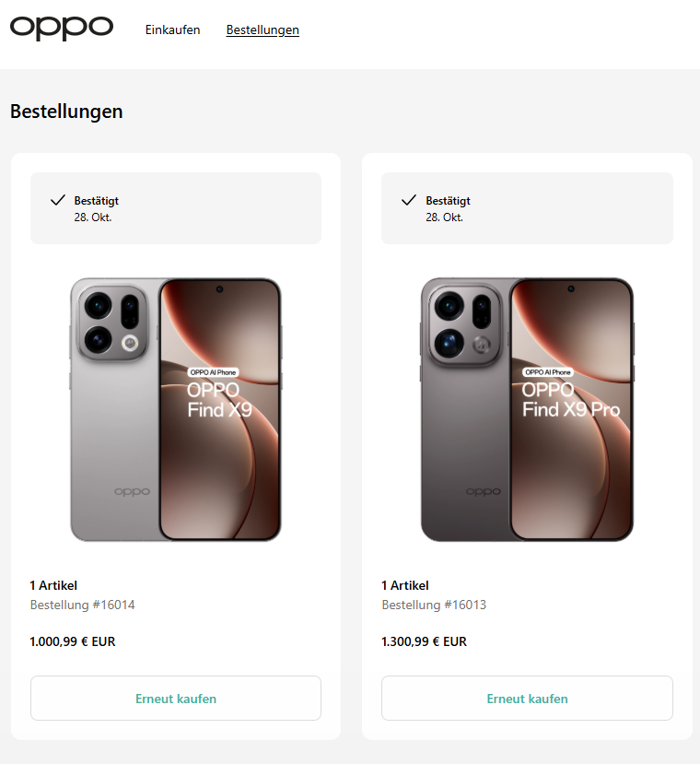
Task: Click the checkmark icon on order #16014
Action: [x=58, y=200]
